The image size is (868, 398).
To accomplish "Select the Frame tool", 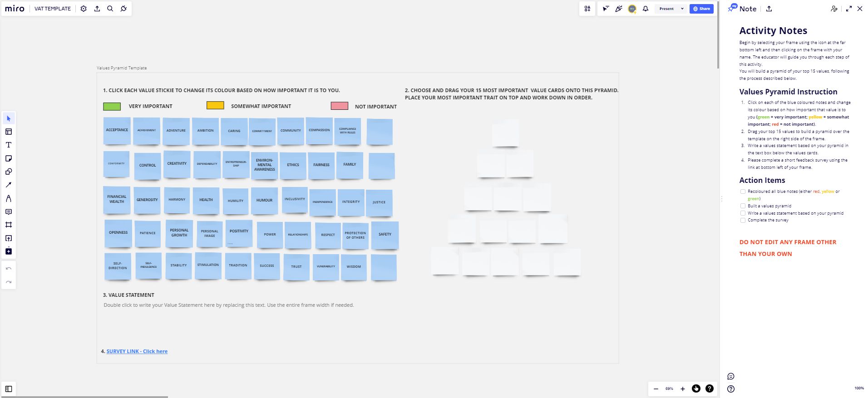I will [x=9, y=225].
